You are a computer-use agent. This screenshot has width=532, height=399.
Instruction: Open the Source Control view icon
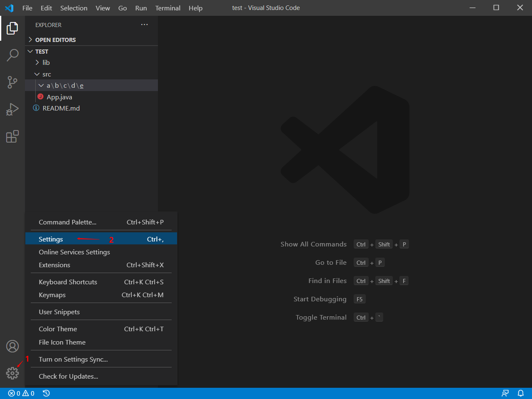point(12,82)
